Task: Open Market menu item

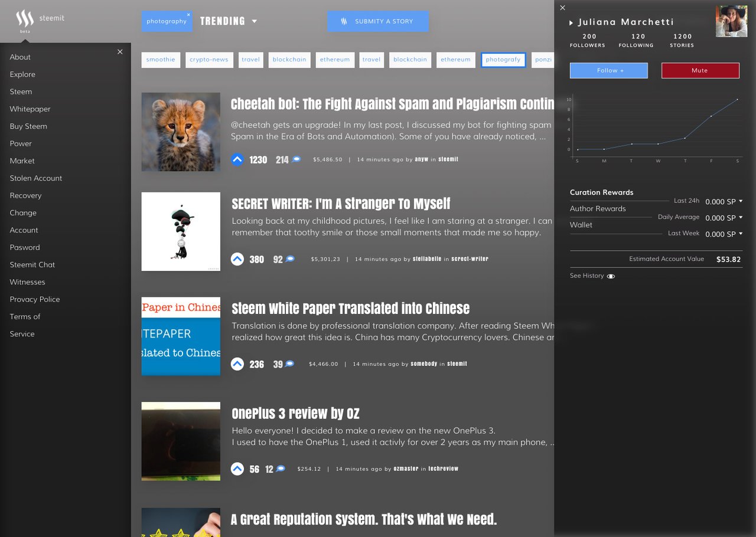Action: [x=22, y=161]
